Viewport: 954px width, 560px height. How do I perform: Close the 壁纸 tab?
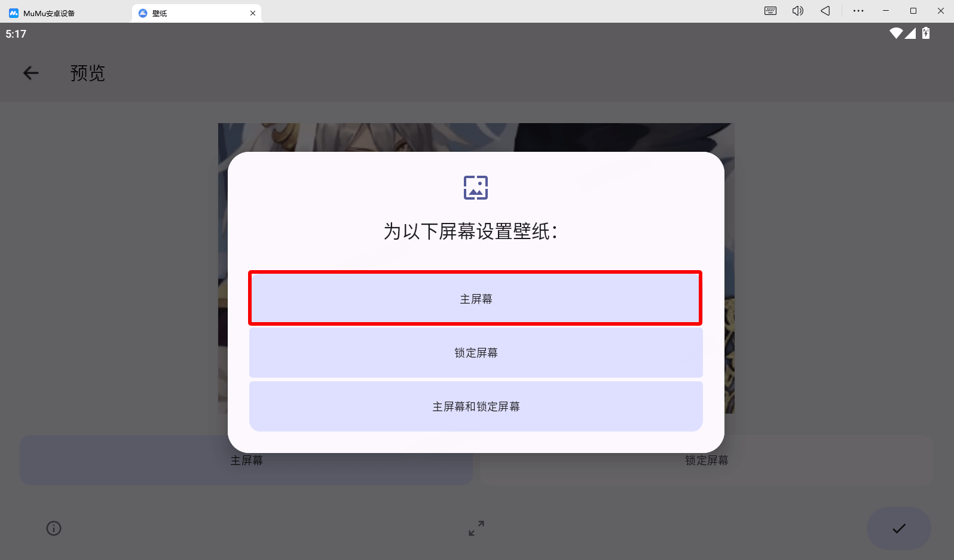tap(253, 13)
